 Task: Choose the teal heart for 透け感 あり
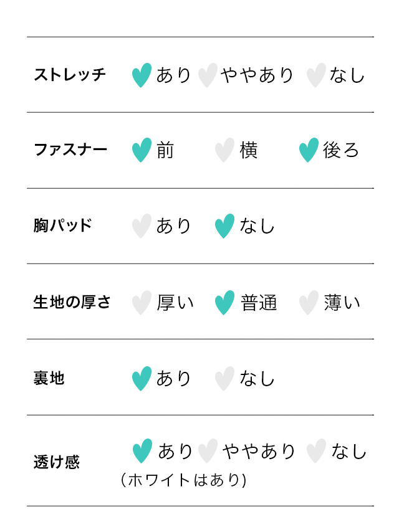click(x=142, y=451)
